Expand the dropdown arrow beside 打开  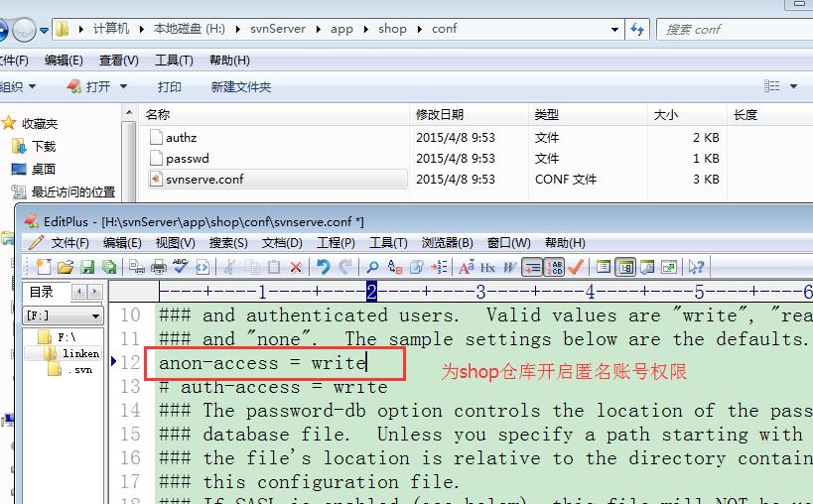pyautogui.click(x=123, y=86)
